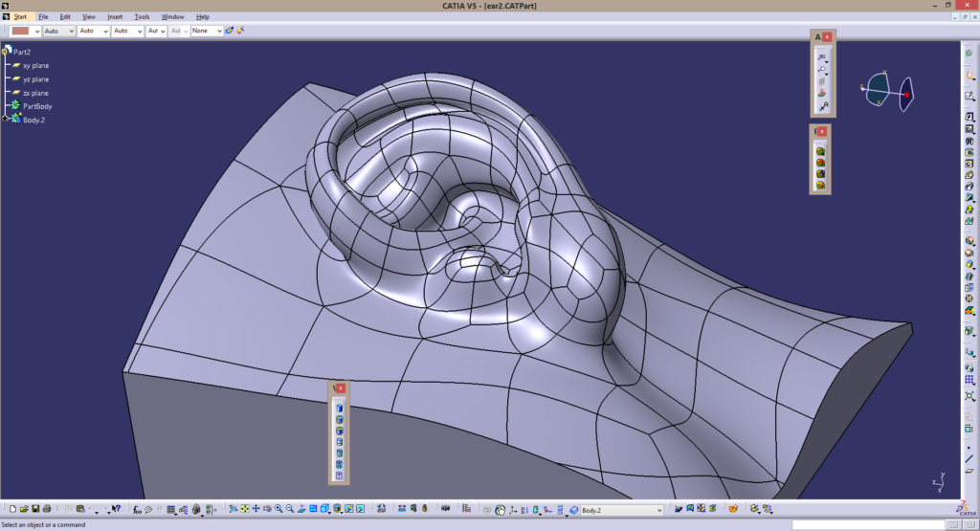Click the Fit All In icon
This screenshot has width=980, height=531.
(x=245, y=509)
